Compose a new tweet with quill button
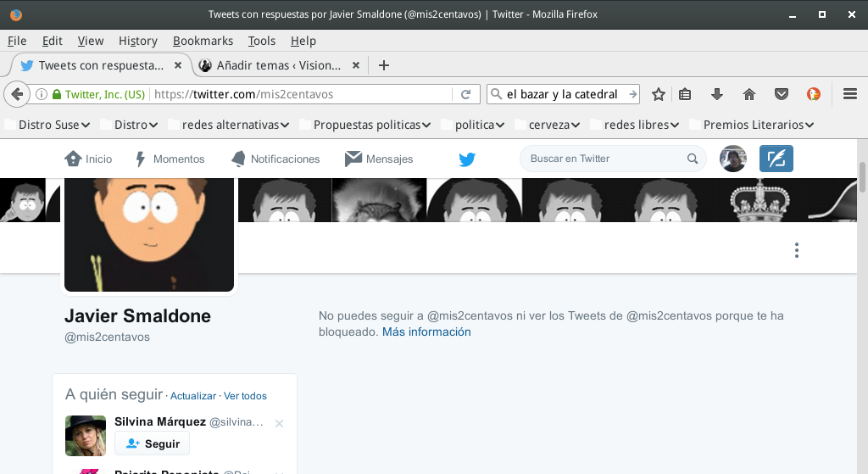Viewport: 868px width, 474px height. [776, 159]
